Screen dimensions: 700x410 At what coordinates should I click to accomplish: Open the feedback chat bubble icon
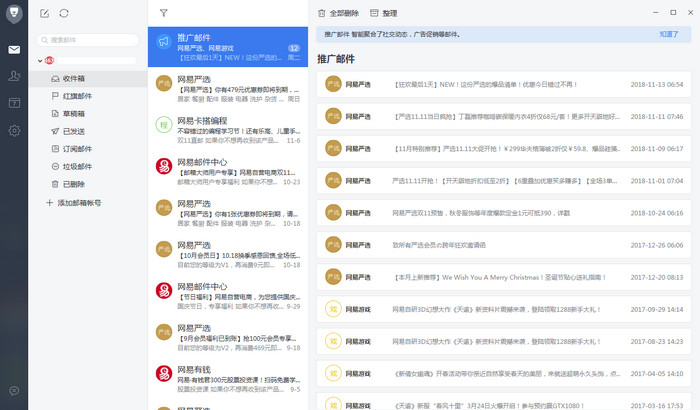(x=14, y=391)
